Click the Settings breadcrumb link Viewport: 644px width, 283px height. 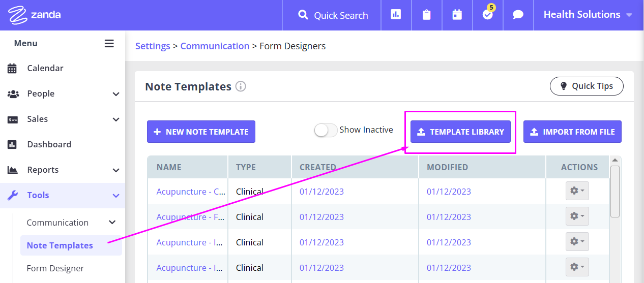(x=153, y=46)
